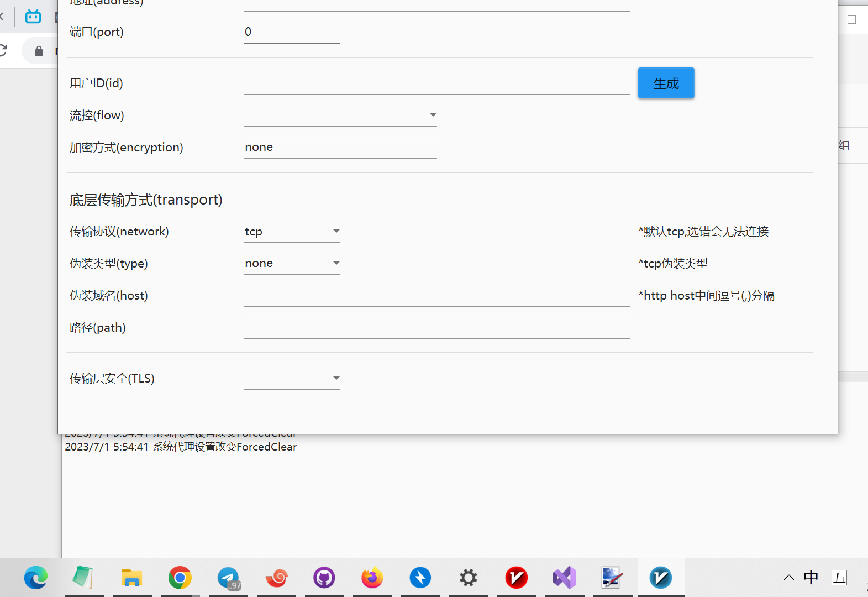Open Telegram from the taskbar
Image resolution: width=868 pixels, height=597 pixels.
228,578
